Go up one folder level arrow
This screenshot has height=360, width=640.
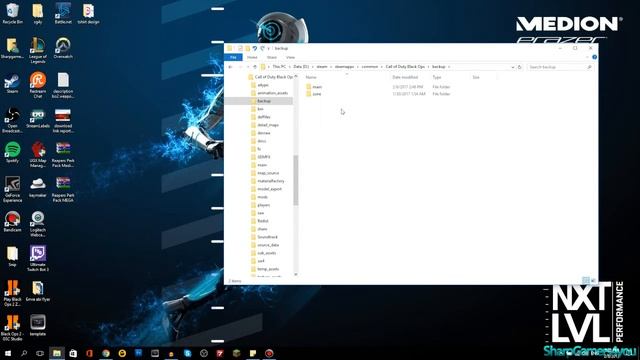tap(255, 67)
